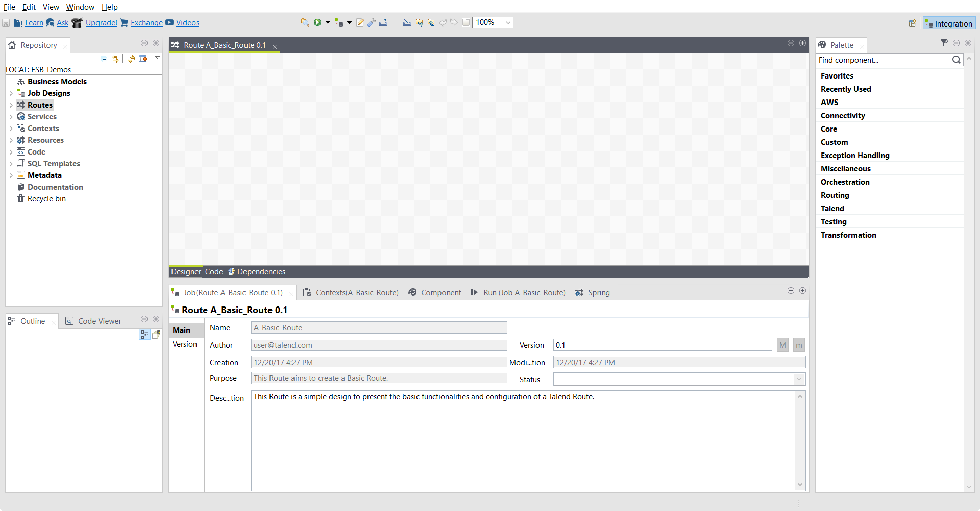980x511 pixels.
Task: Expand the Transformation palette category
Action: click(x=848, y=235)
